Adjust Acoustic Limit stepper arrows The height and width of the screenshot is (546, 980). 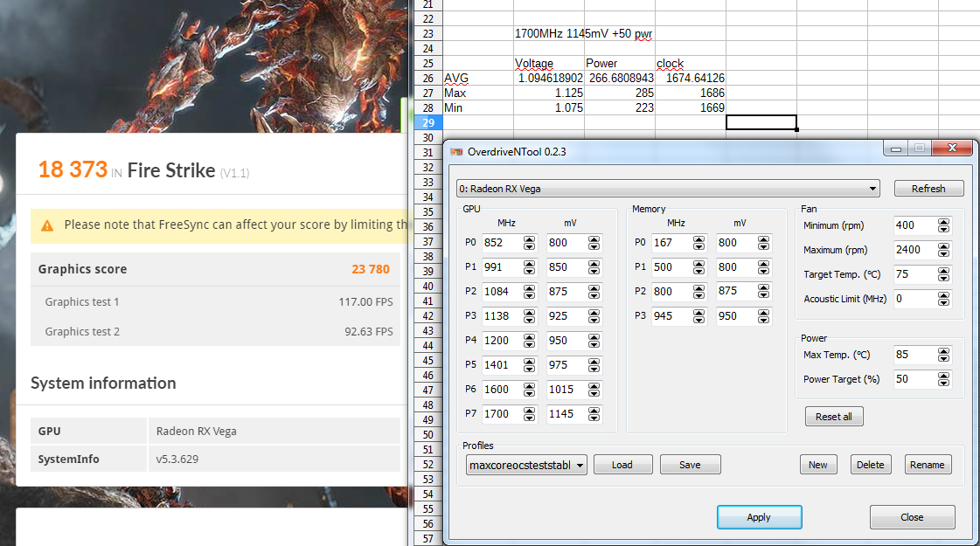click(944, 299)
